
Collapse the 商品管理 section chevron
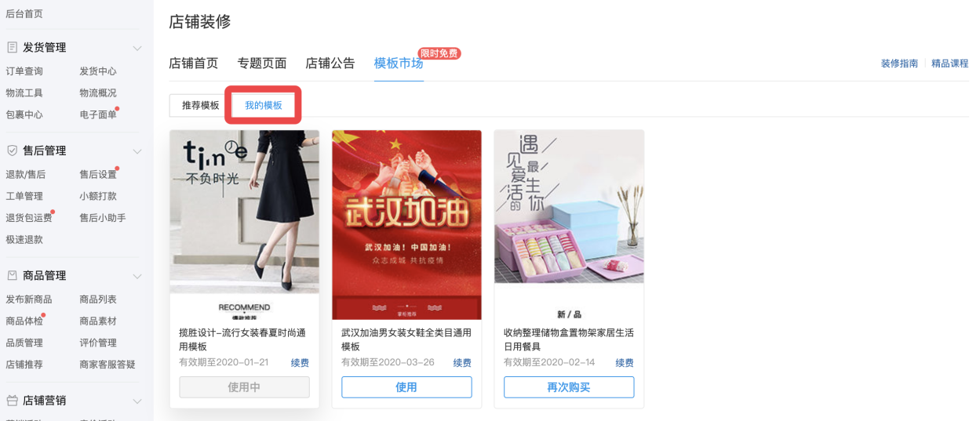click(137, 276)
